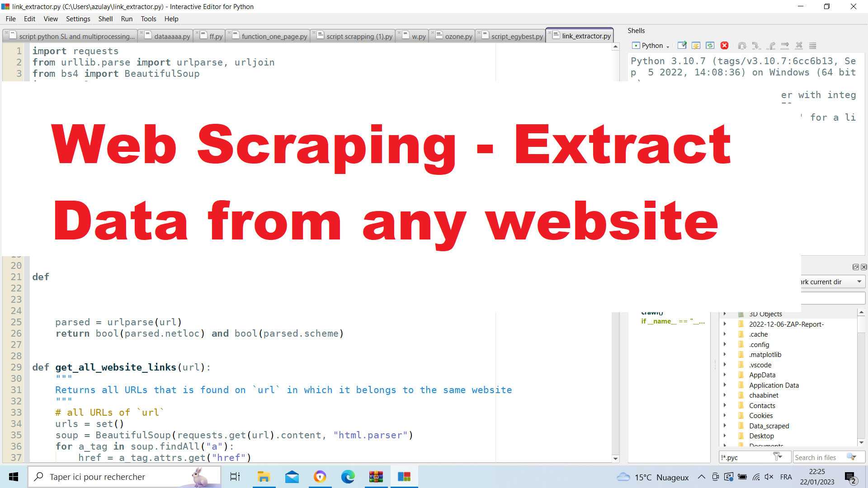Screen dimensions: 868x488
Task: Expand the Desktop folder
Action: [x=725, y=436]
